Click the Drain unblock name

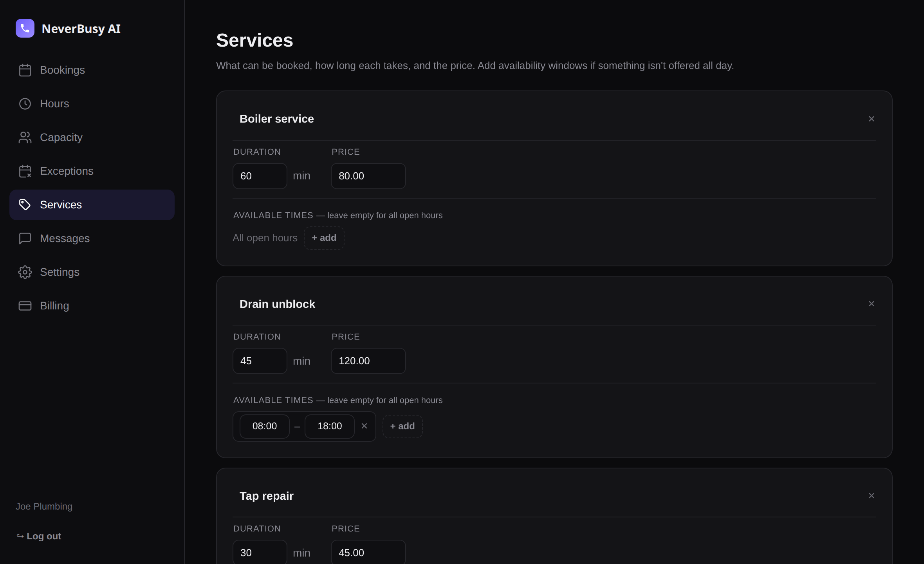pyautogui.click(x=277, y=304)
